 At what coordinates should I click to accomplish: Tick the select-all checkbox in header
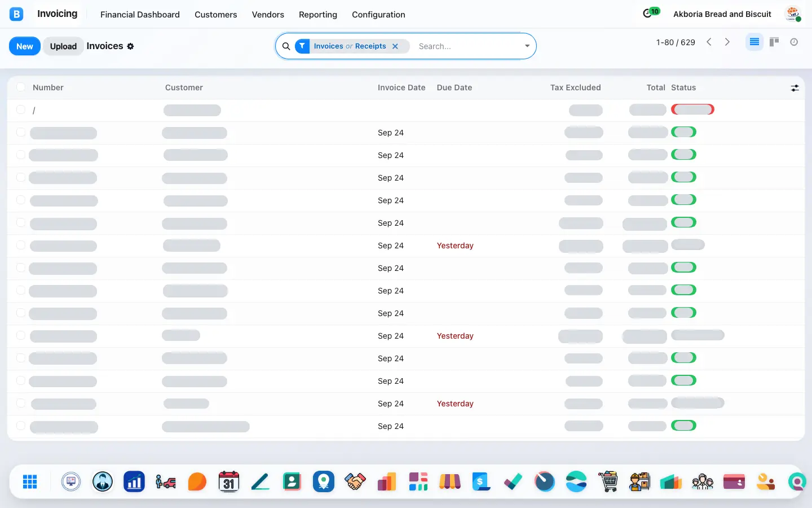[x=21, y=87]
